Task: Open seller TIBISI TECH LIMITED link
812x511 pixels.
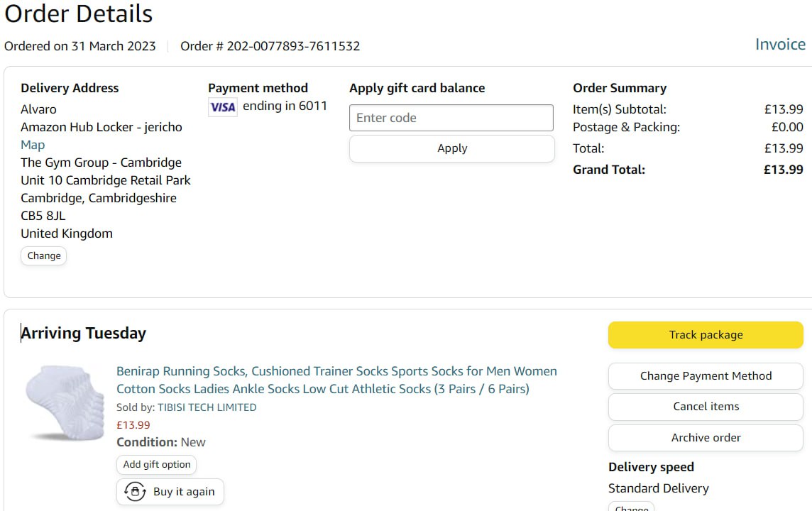Action: [207, 407]
